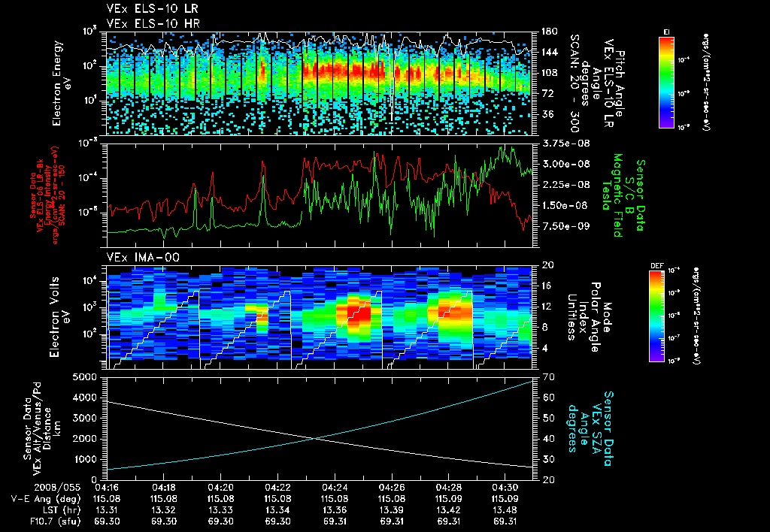This screenshot has height=532, width=770.
Task: Click the 2.25e-08 magnetic field tick
Action: tap(565, 185)
